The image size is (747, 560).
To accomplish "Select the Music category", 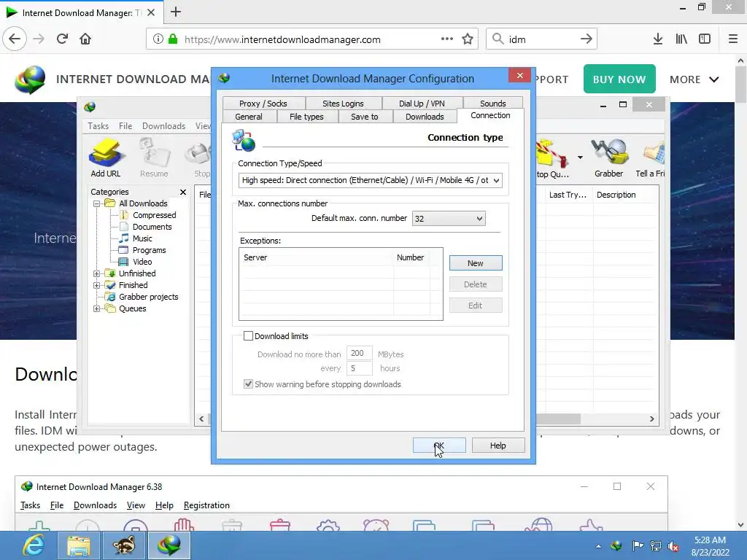I will tap(142, 238).
